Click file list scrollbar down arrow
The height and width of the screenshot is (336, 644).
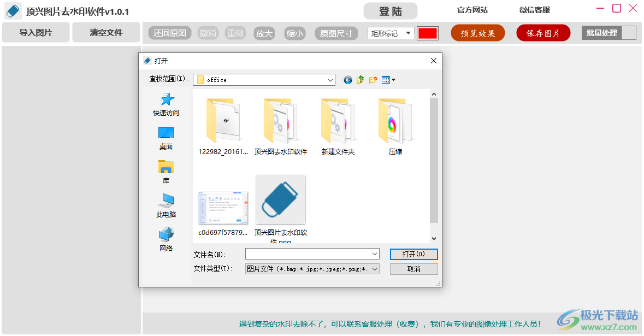434,239
